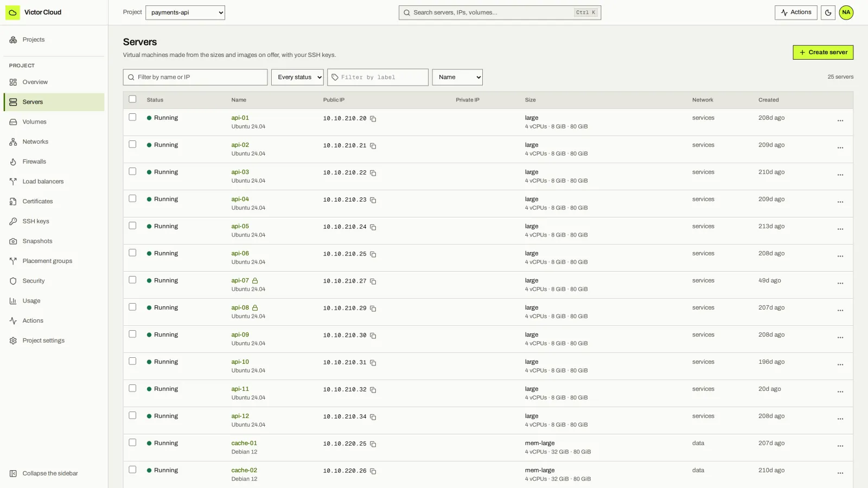
Task: Go to Projects in the sidebar
Action: [x=54, y=40]
